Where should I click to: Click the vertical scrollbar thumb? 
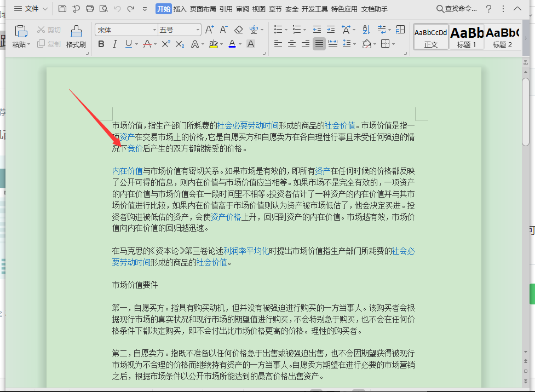click(526, 112)
